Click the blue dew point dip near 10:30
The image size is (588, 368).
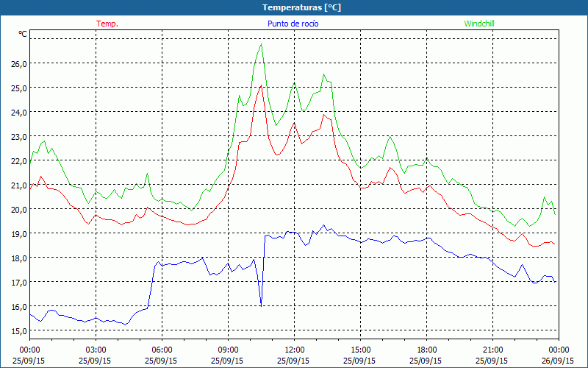[261, 305]
